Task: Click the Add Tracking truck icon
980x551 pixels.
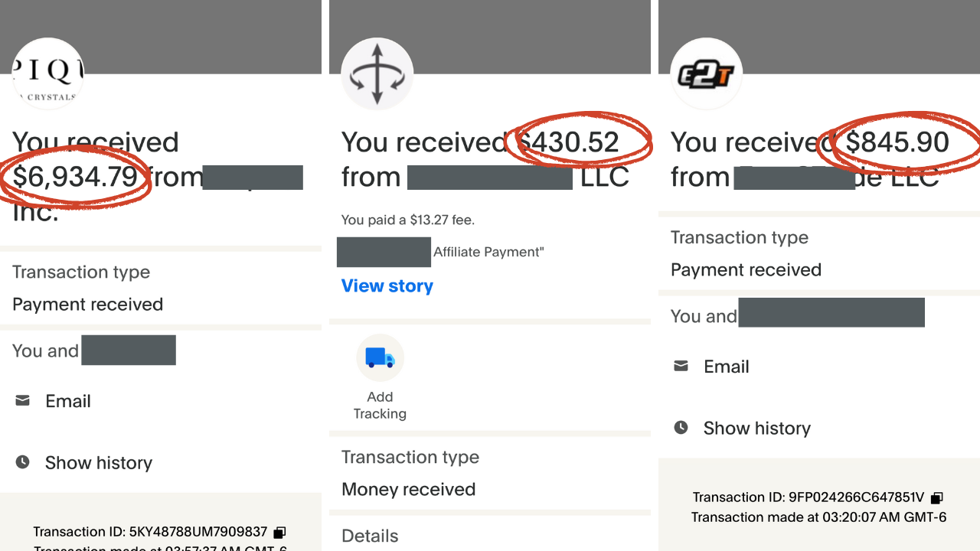Action: point(380,357)
